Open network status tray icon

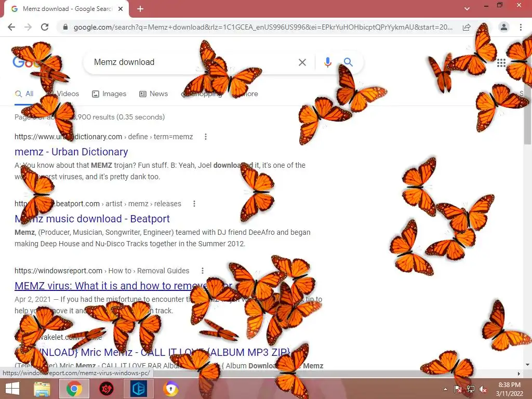tap(471, 389)
